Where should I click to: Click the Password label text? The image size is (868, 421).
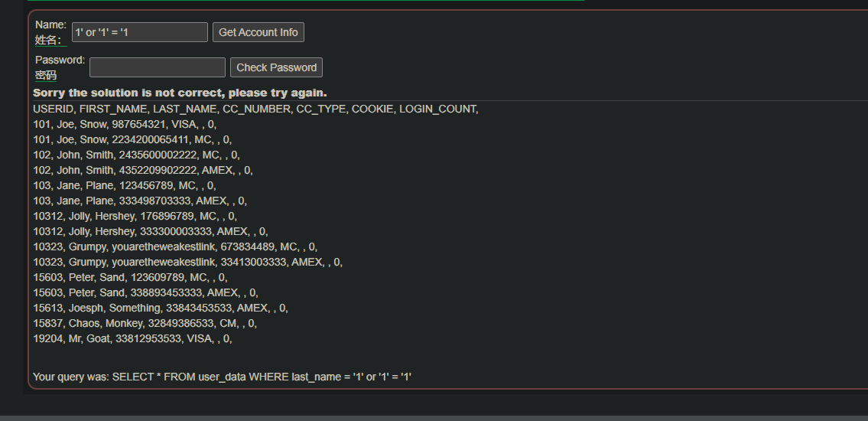pos(60,60)
